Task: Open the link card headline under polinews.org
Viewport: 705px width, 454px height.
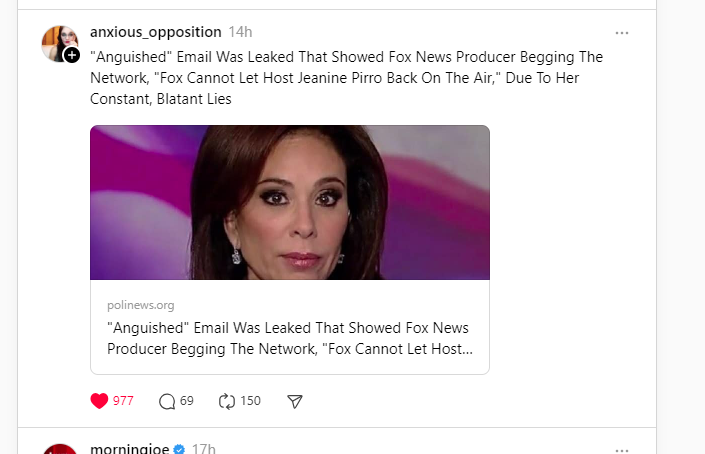Action: pos(288,338)
